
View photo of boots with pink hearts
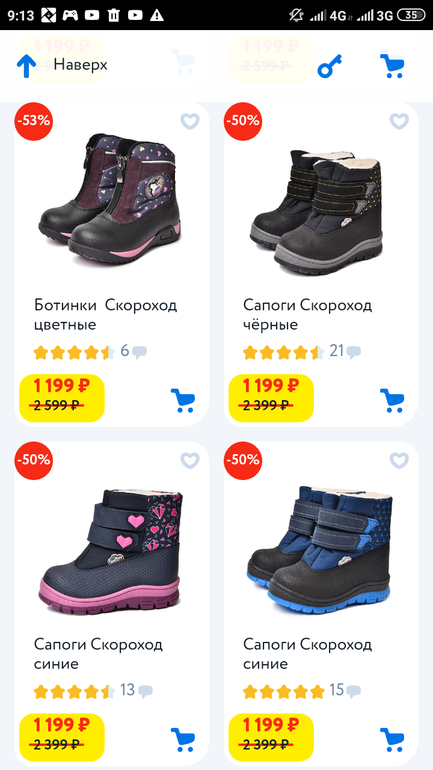tap(110, 552)
